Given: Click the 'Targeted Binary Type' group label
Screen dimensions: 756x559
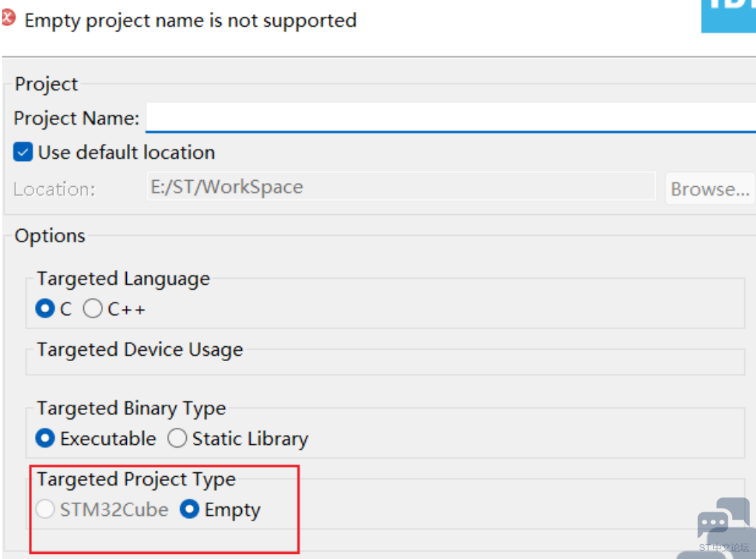Looking at the screenshot, I should [131, 408].
